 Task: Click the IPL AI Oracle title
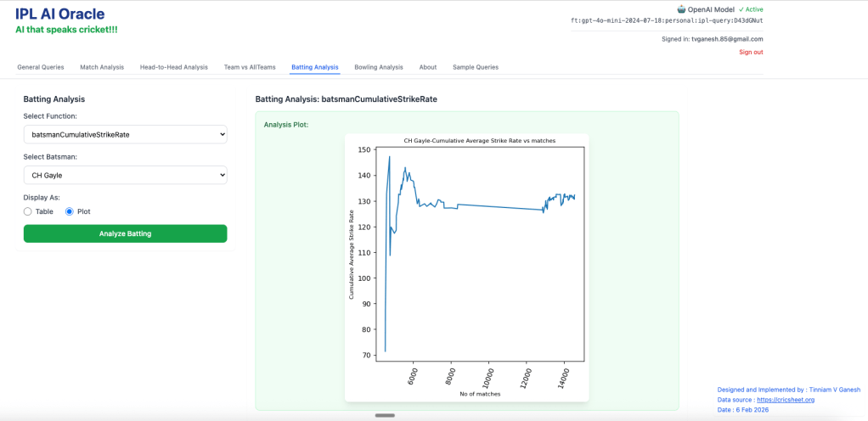click(60, 14)
